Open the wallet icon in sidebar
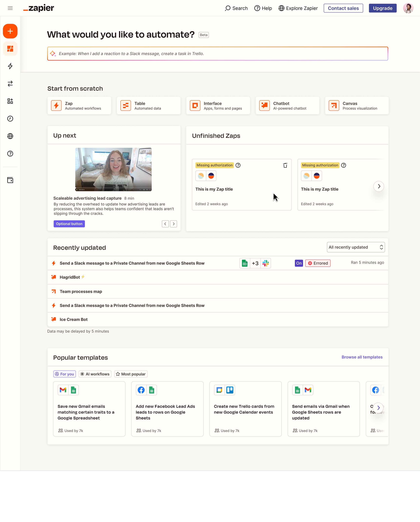420x522 pixels. pyautogui.click(x=10, y=180)
